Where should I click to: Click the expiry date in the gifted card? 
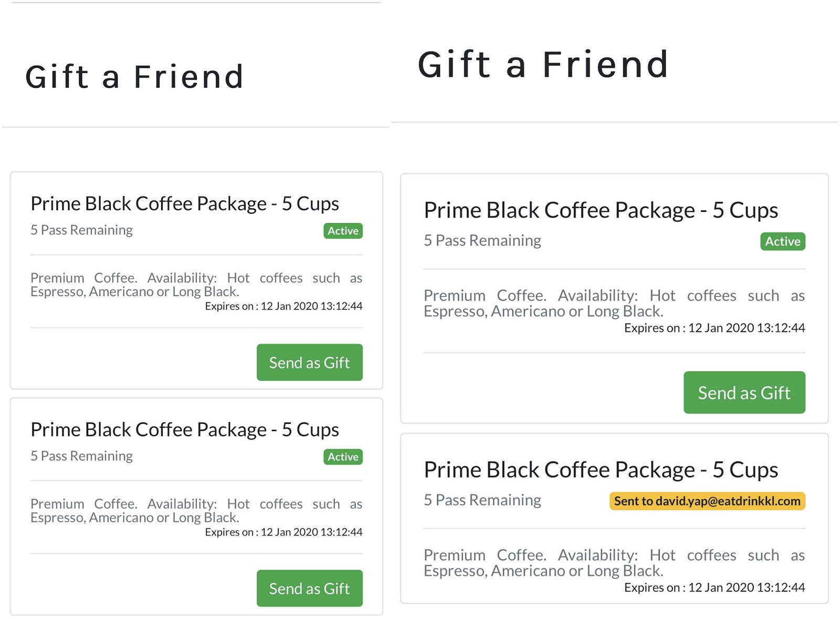(x=714, y=587)
